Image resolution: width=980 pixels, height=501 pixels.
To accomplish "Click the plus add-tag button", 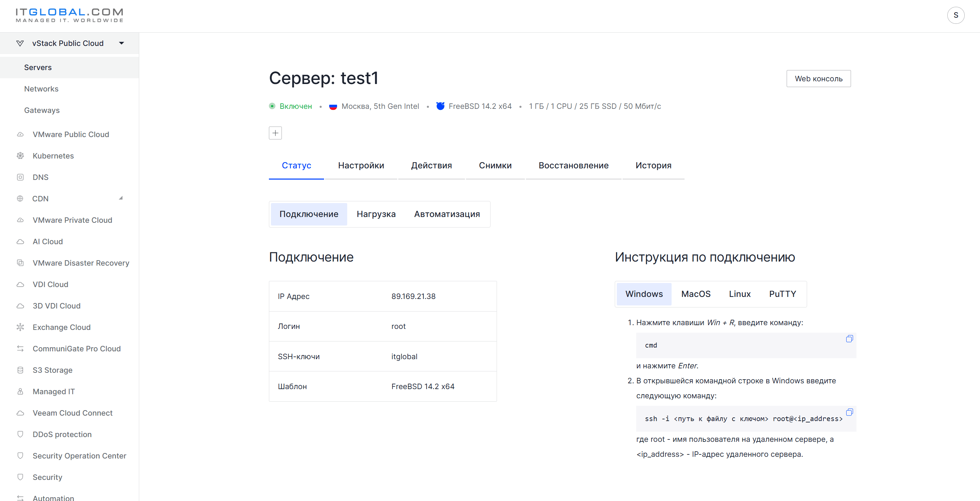I will click(x=275, y=133).
